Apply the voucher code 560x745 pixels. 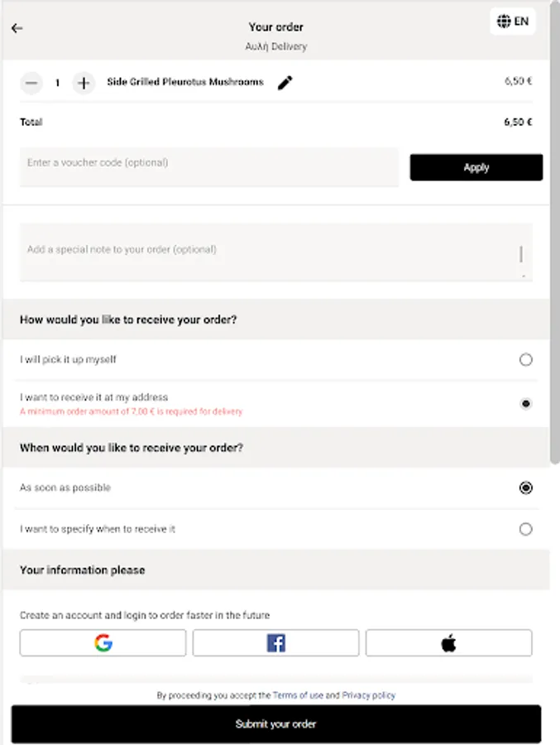[476, 167]
